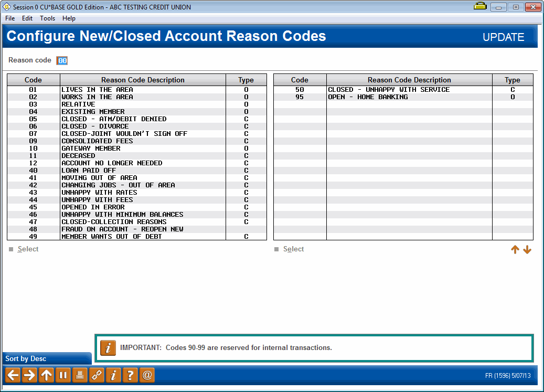Open the Tools menu

click(x=47, y=18)
